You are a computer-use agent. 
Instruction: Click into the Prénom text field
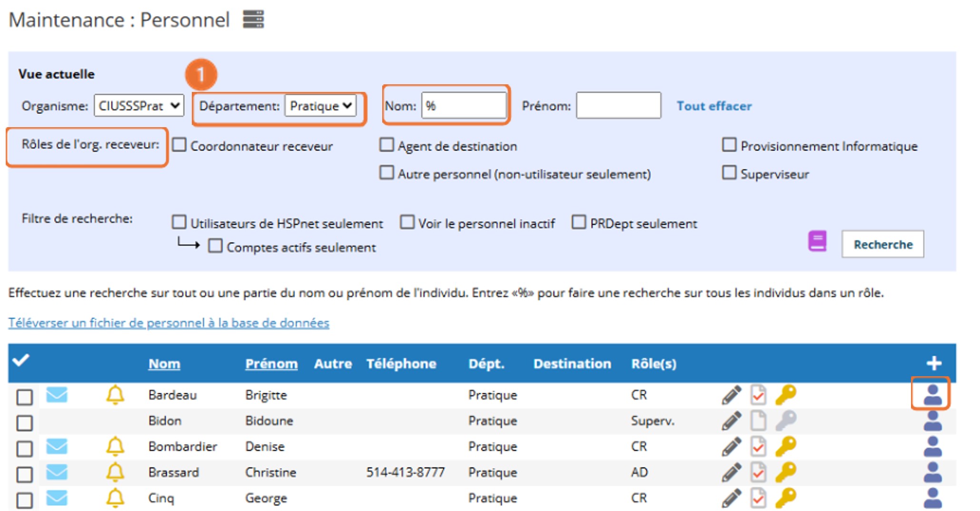pos(618,105)
